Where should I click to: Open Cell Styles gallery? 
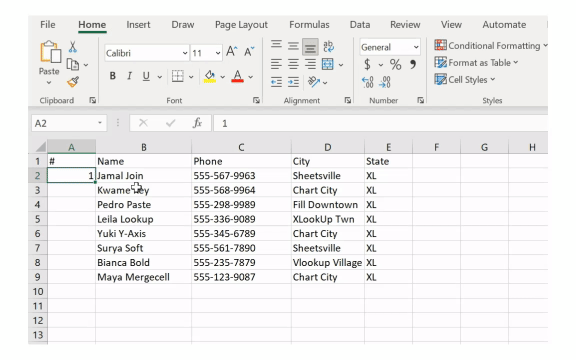coord(465,80)
